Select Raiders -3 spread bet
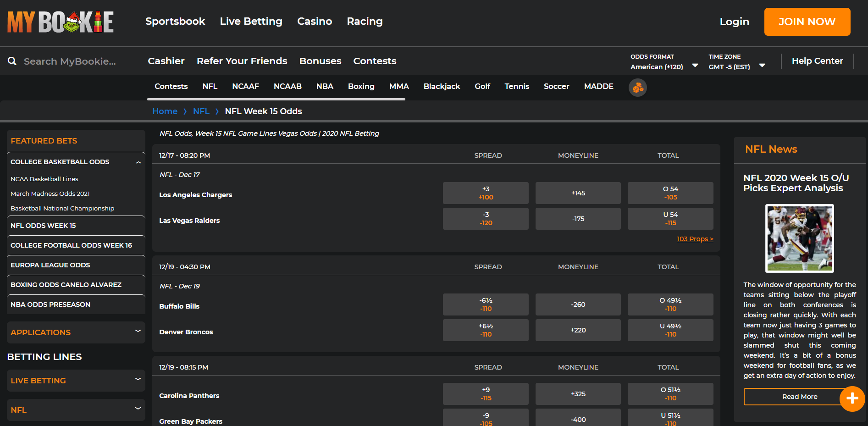 (x=486, y=219)
